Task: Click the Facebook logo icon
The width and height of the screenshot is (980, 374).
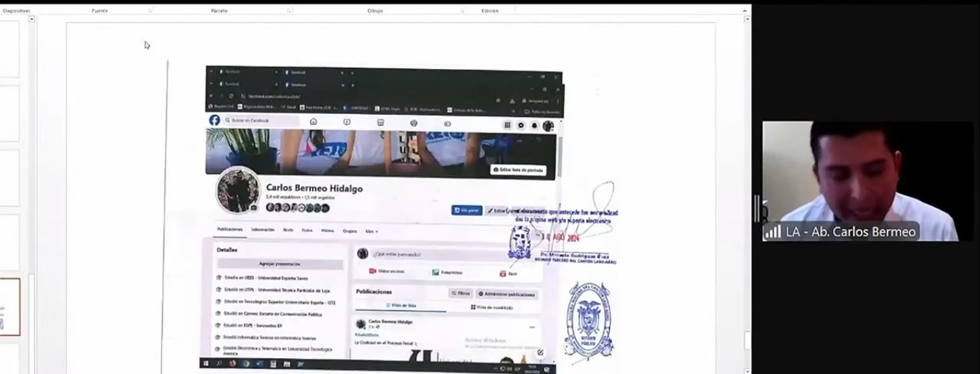Action: pos(215,121)
